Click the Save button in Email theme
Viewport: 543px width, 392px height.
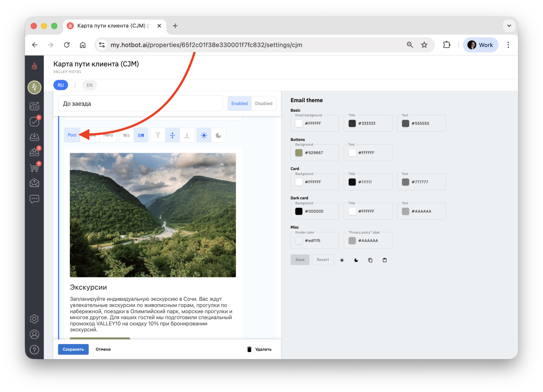click(300, 260)
